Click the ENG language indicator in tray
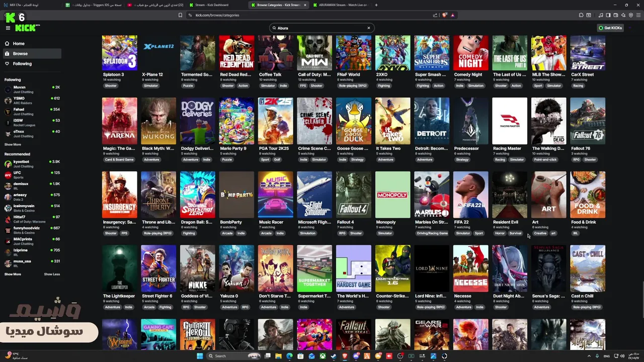 (607, 356)
